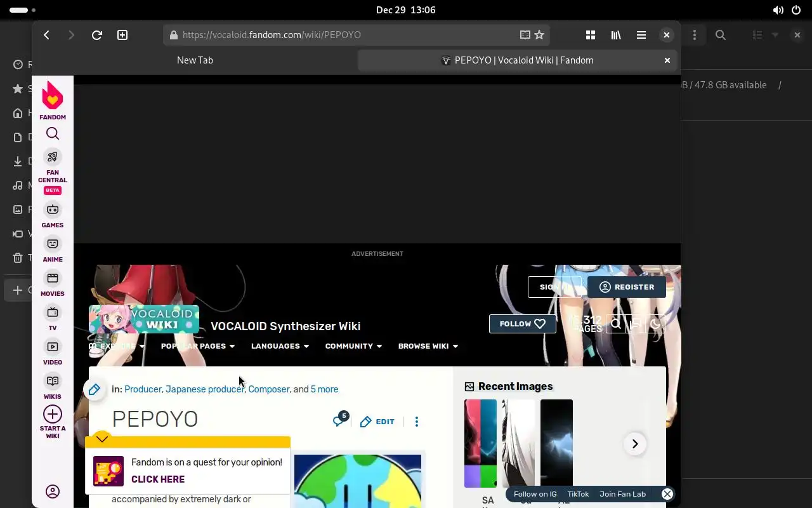Open a new tab with plus icon
812x508 pixels.
122,35
